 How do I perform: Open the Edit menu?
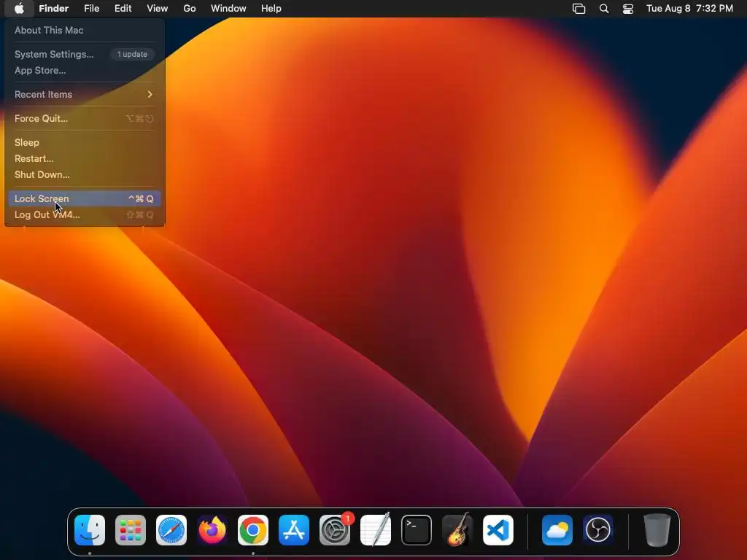[x=123, y=9]
